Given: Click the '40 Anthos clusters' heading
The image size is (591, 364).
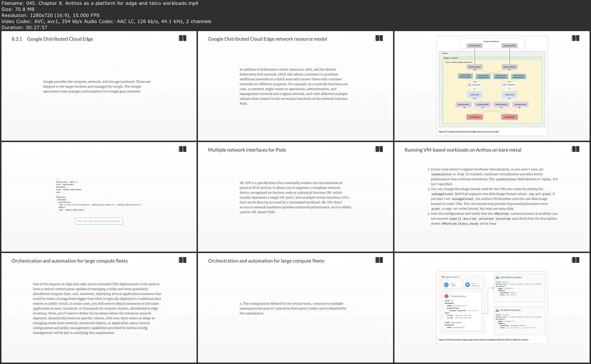Looking at the screenshot, I should (x=510, y=310).
